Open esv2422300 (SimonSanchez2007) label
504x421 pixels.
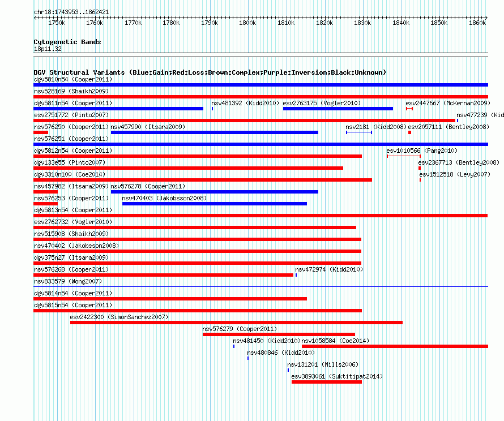pyautogui.click(x=119, y=317)
